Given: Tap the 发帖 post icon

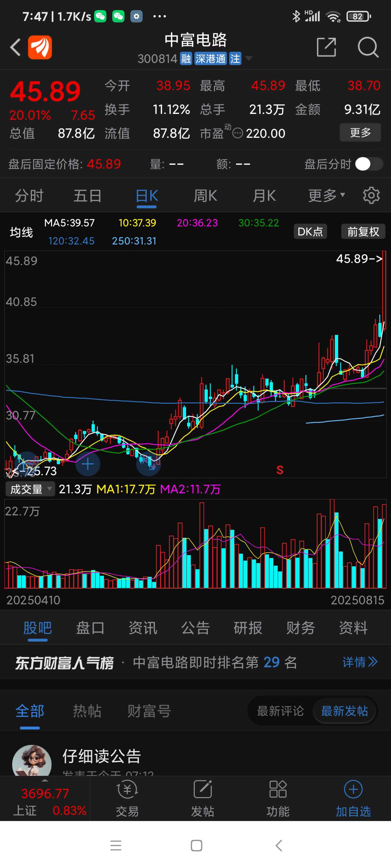Looking at the screenshot, I should click(x=202, y=799).
